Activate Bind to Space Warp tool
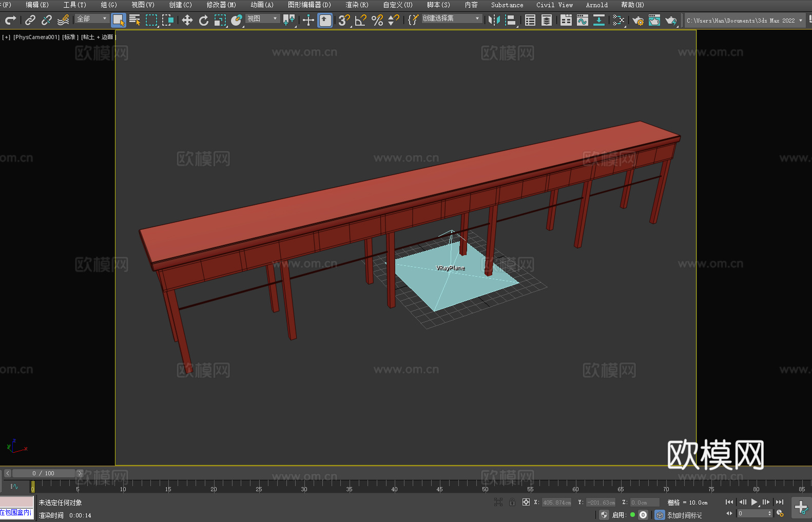Image resolution: width=812 pixels, height=522 pixels. [63, 20]
